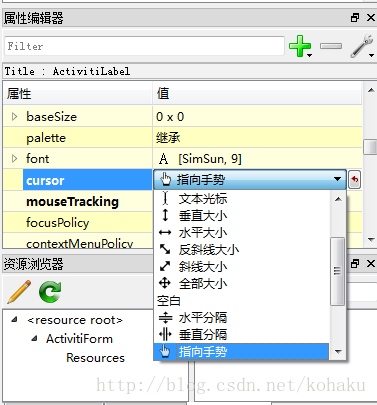377x405 pixels.
Task: Select 全部大小 cursor option
Action: pyautogui.click(x=242, y=284)
